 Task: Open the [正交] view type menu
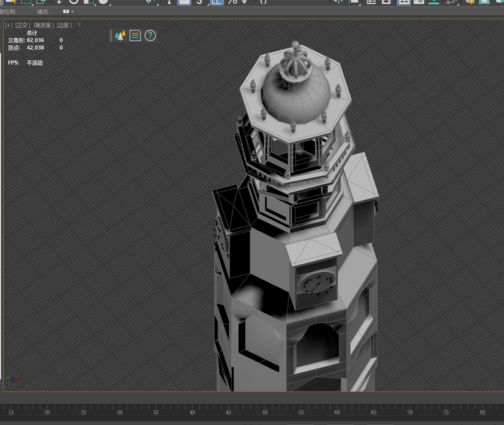(x=23, y=25)
